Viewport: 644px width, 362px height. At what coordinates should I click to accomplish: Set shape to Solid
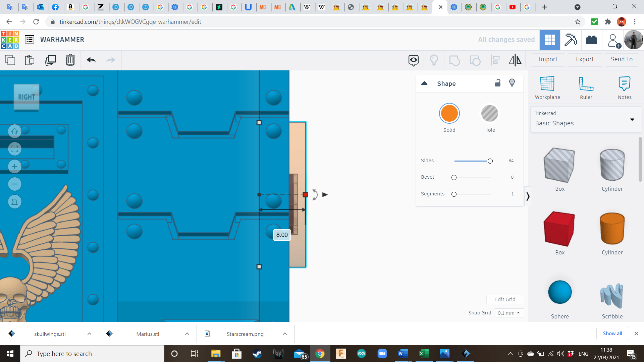tap(449, 113)
